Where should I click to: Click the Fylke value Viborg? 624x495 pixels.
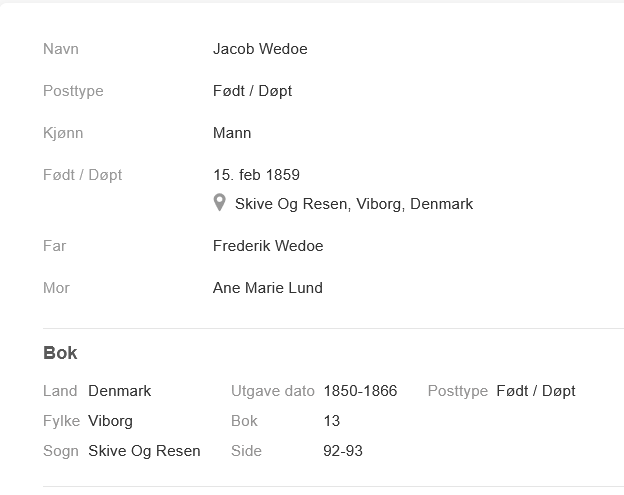tap(110, 421)
